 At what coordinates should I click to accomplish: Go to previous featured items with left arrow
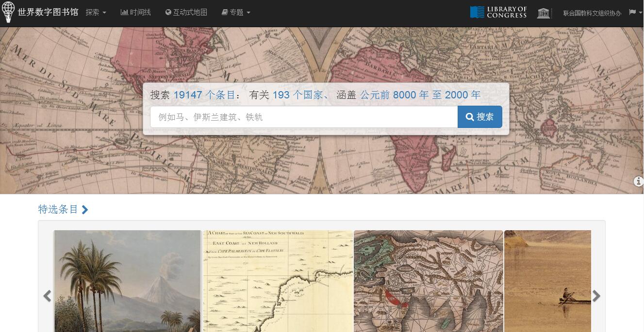coord(47,296)
